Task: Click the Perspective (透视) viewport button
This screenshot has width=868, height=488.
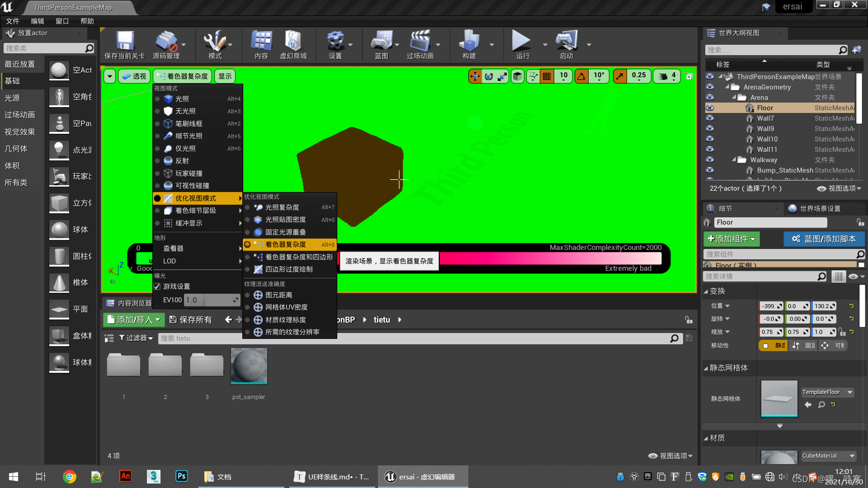Action: click(134, 76)
